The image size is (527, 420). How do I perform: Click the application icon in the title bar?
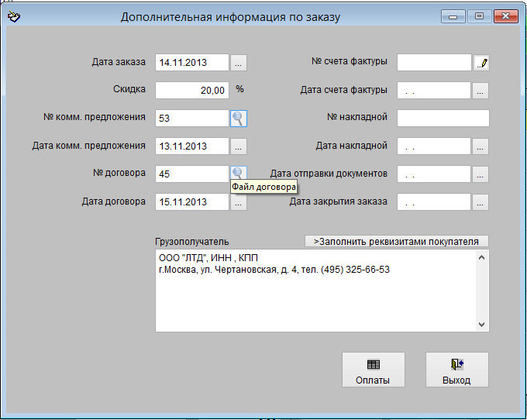pyautogui.click(x=14, y=16)
